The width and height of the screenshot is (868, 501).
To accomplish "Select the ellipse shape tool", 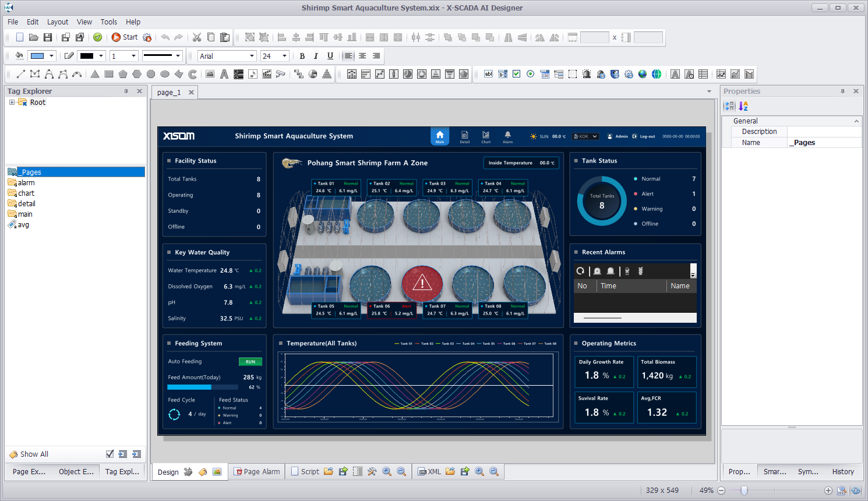I will click(165, 74).
